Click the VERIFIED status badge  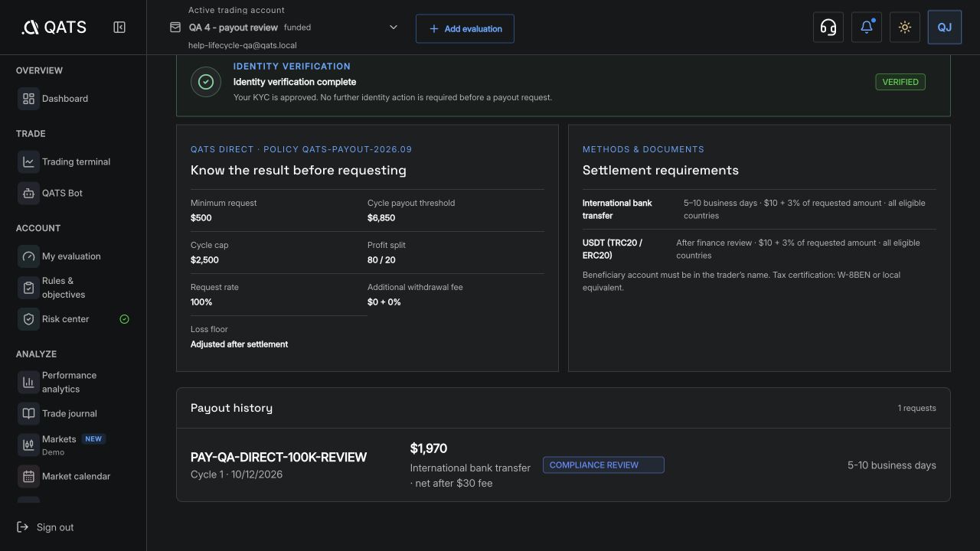900,82
